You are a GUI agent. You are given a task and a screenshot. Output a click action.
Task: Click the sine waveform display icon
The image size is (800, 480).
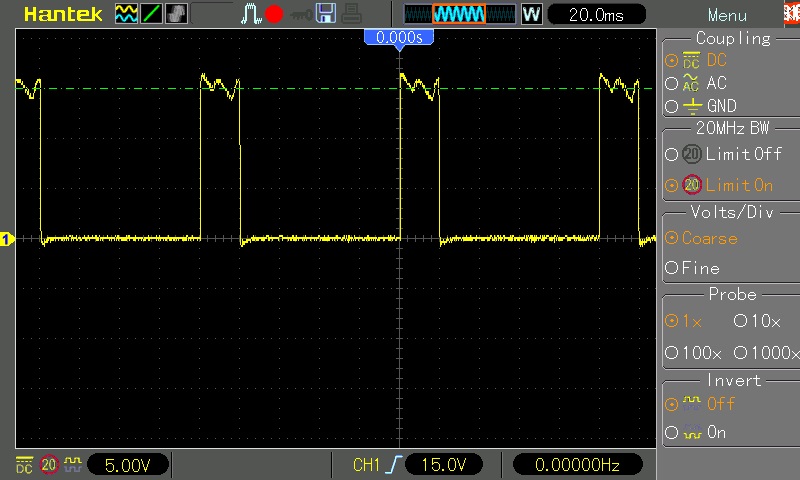(125, 14)
